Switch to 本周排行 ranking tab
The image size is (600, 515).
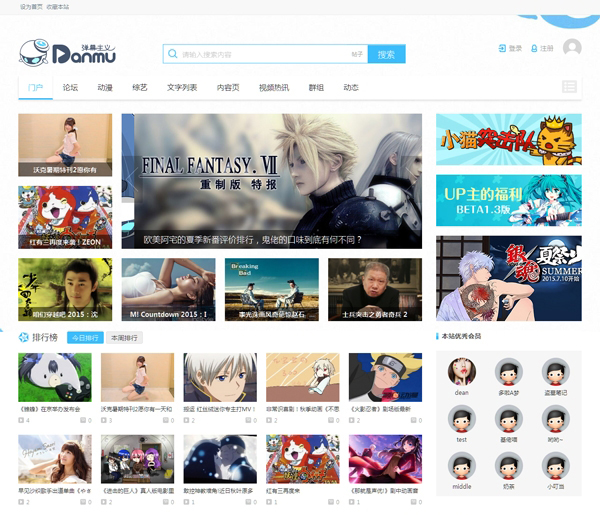[124, 337]
